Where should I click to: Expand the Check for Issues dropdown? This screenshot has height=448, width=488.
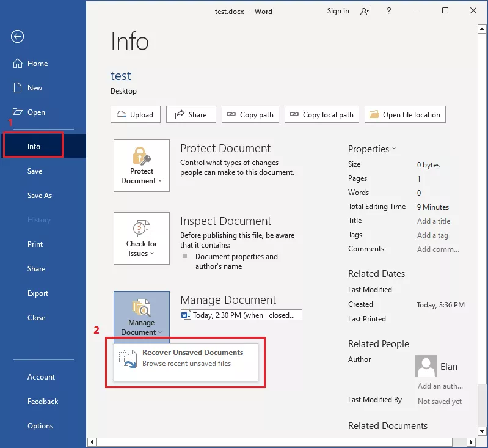(x=142, y=238)
